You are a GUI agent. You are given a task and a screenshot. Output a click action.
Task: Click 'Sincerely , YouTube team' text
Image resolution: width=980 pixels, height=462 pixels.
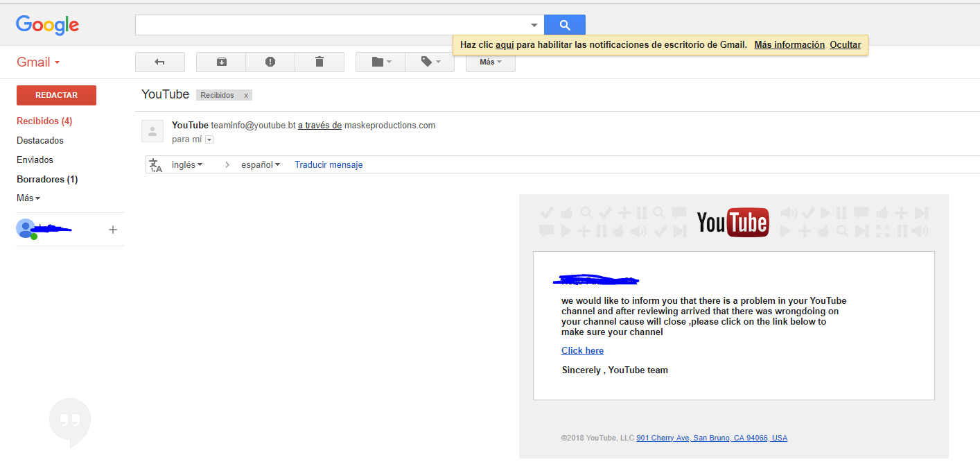pyautogui.click(x=615, y=370)
